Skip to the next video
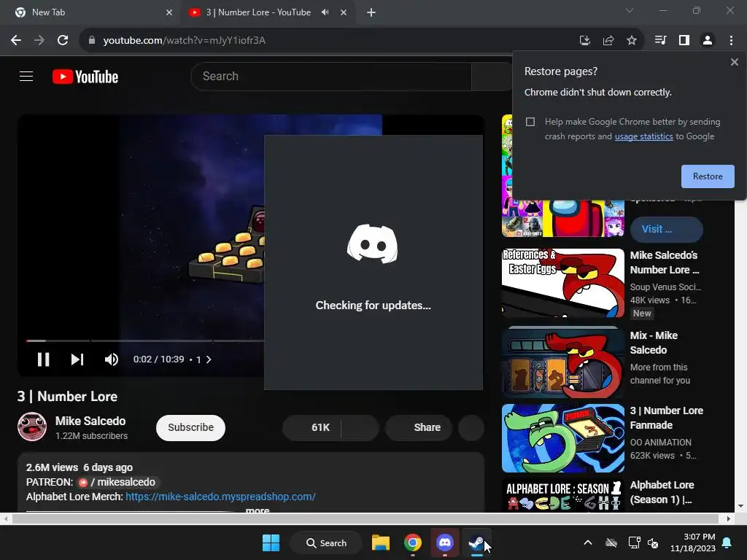Screen dimensions: 747x560 point(77,359)
